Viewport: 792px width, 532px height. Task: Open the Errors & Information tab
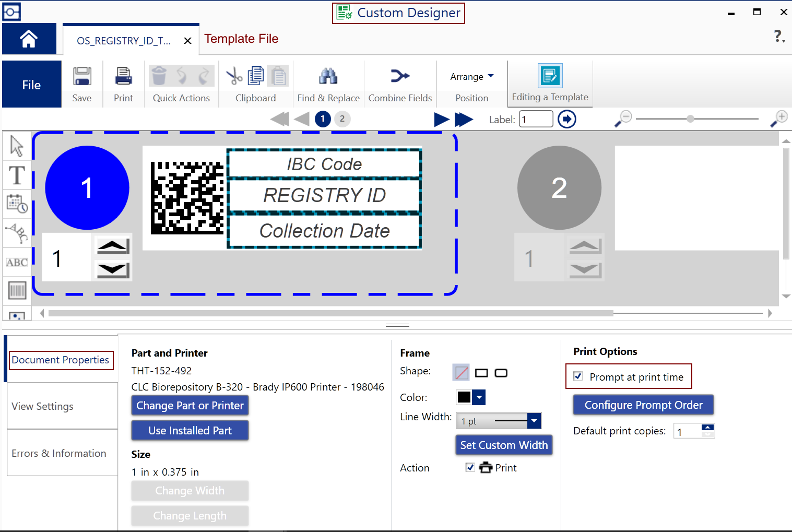[x=59, y=453]
